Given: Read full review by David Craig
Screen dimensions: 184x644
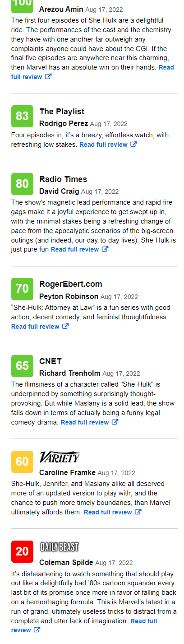Looking at the screenshot, I should tap(75, 249).
